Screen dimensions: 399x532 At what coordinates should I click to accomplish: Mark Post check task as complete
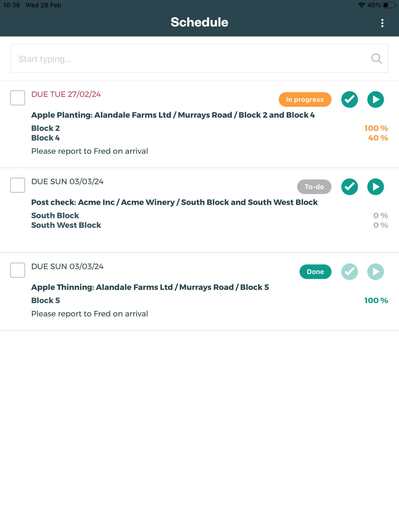pos(349,187)
